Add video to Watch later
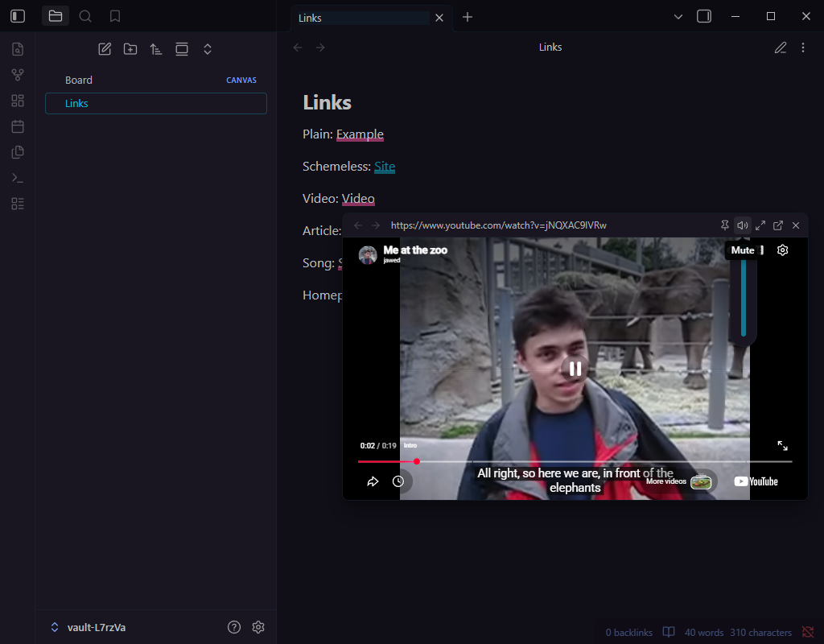Image resolution: width=824 pixels, height=644 pixels. (x=398, y=481)
